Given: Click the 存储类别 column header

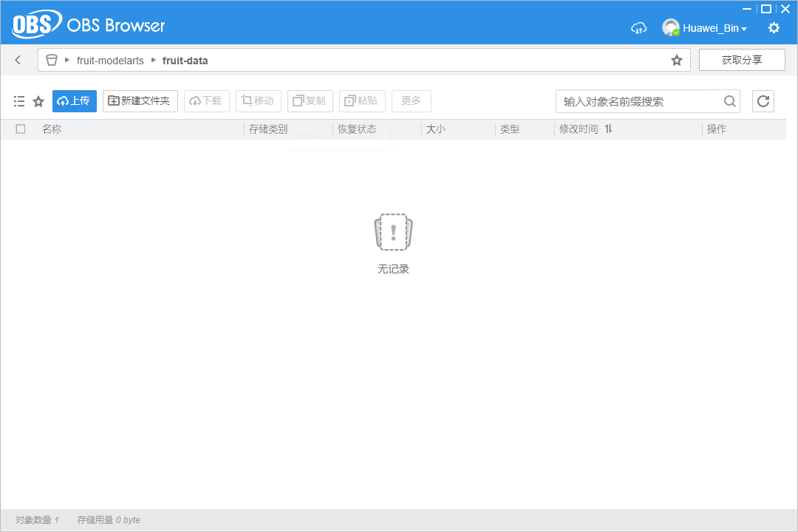Looking at the screenshot, I should [x=268, y=129].
